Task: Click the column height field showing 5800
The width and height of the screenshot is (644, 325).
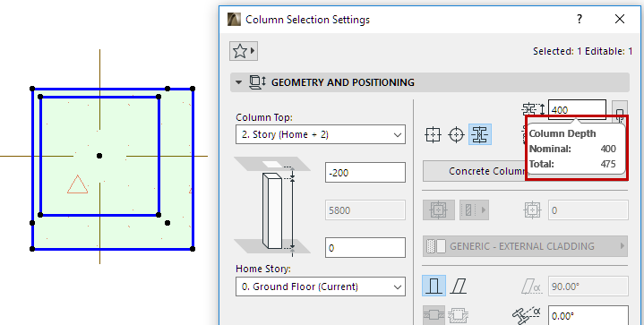Action: point(365,210)
